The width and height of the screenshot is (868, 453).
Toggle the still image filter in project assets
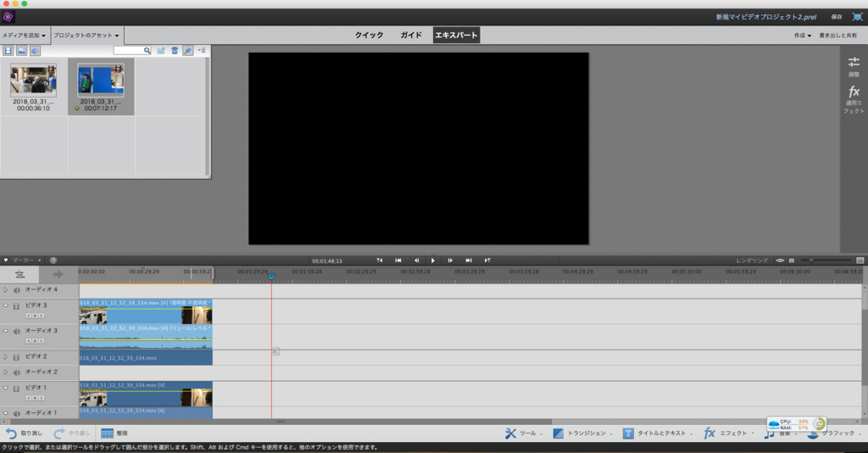click(21, 50)
